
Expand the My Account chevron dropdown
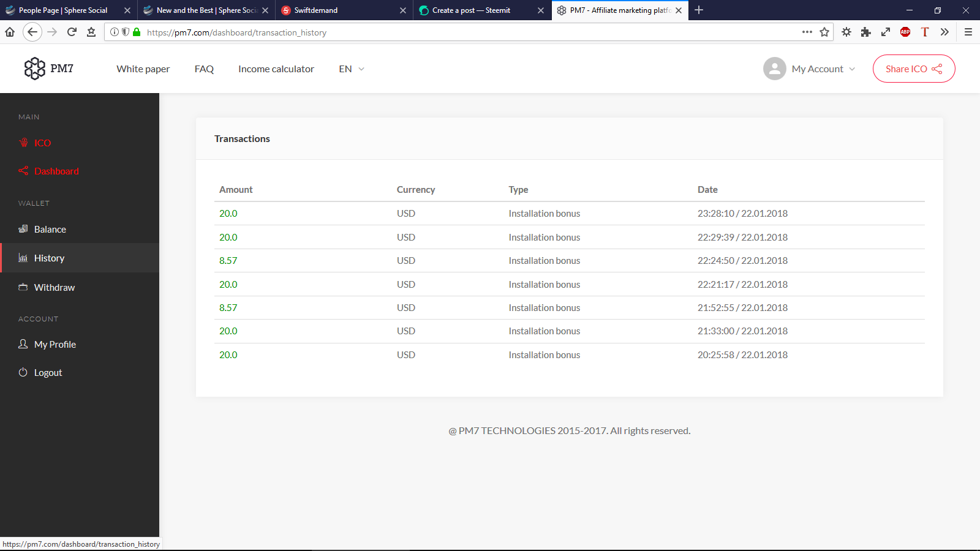pyautogui.click(x=852, y=69)
